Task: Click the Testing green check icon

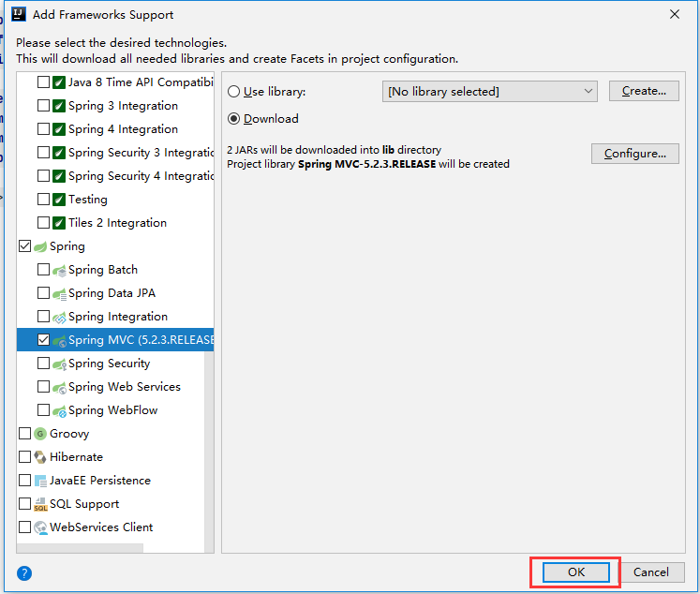Action: tap(59, 200)
